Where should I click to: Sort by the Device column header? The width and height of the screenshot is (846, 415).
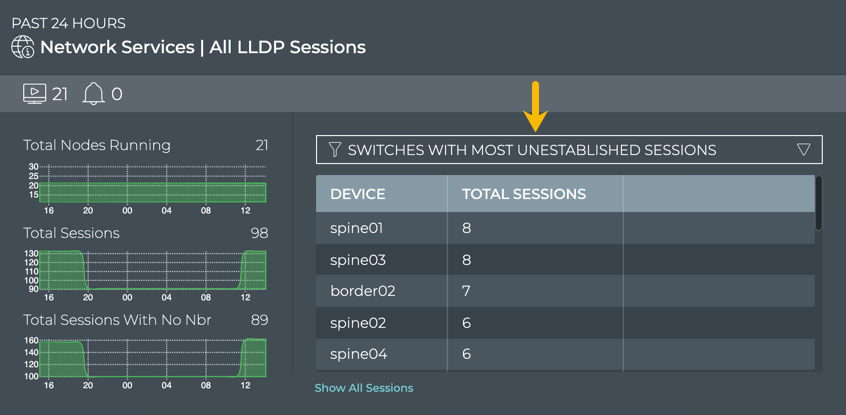pos(358,194)
